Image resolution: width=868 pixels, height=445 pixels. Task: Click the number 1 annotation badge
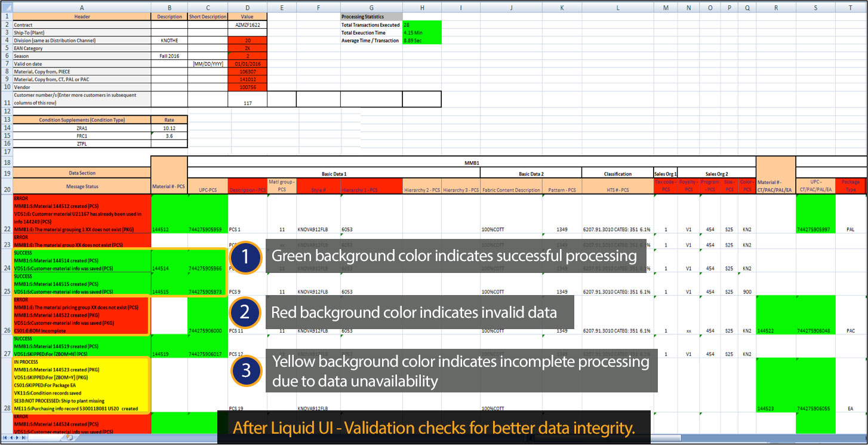click(x=246, y=257)
